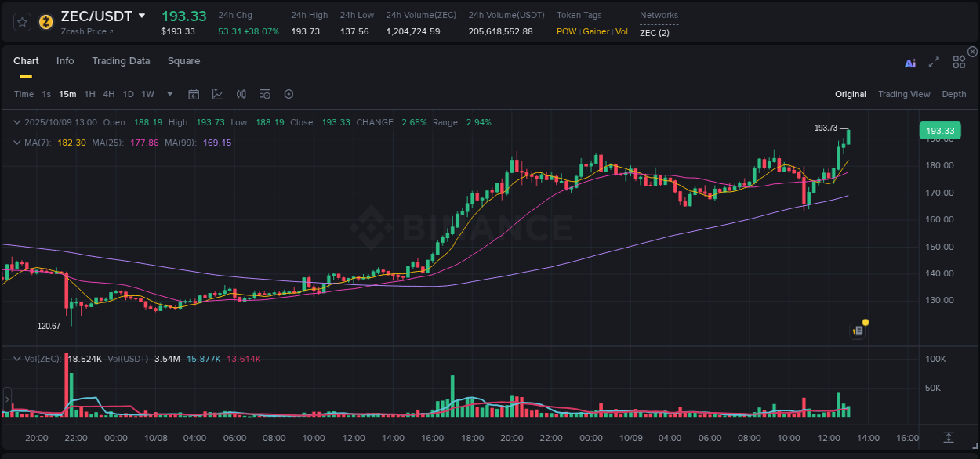
Task: Open the Info tab
Action: 65,61
